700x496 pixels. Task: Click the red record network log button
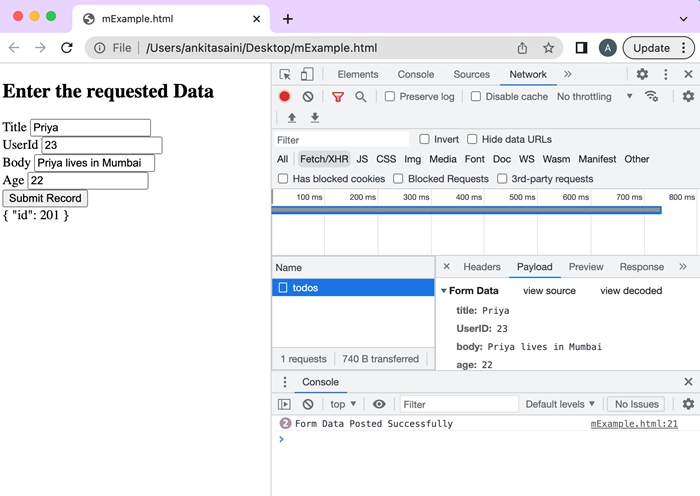pos(285,97)
